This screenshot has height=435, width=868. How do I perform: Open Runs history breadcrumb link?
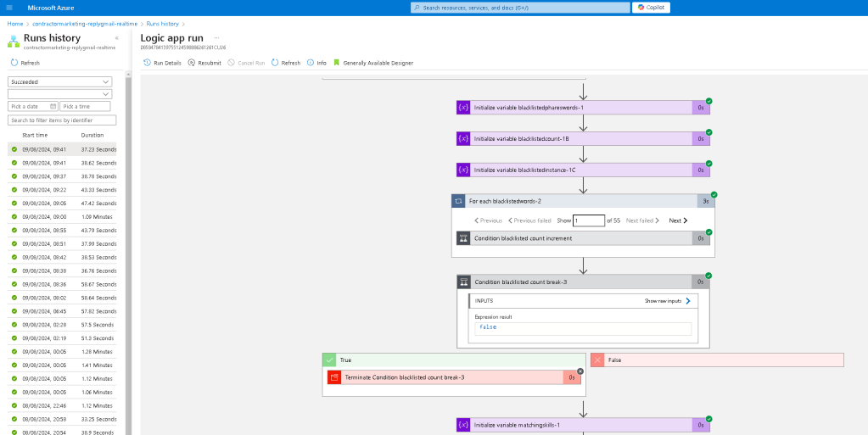tap(162, 24)
